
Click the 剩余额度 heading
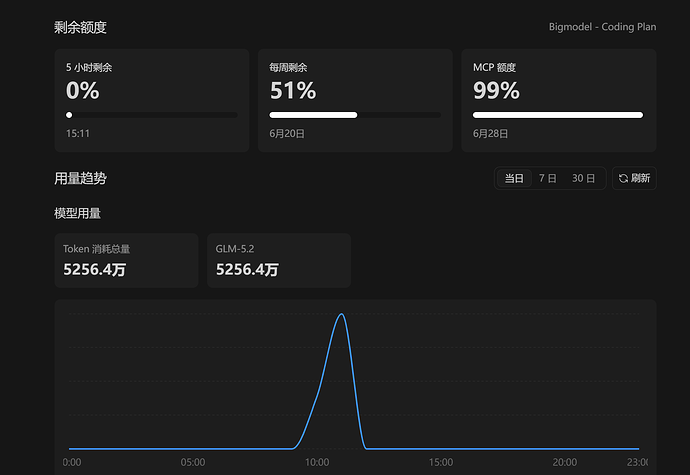coord(80,27)
